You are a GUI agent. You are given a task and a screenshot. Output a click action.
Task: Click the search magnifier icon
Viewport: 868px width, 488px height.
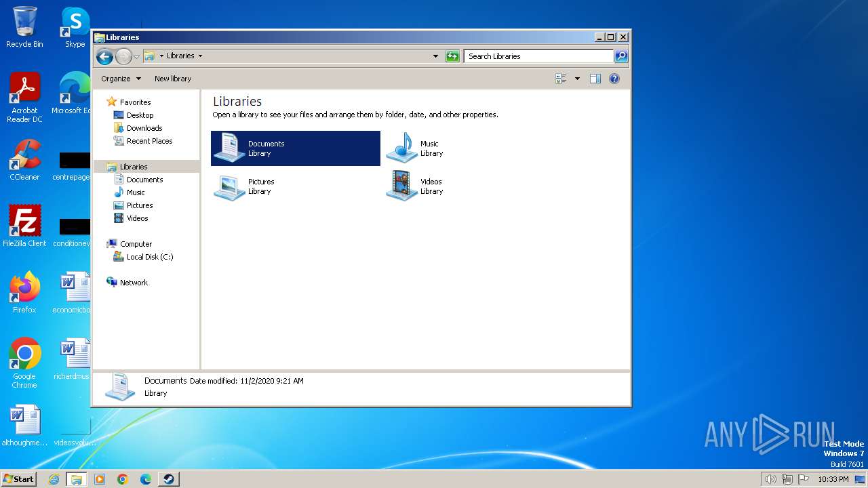click(x=621, y=56)
